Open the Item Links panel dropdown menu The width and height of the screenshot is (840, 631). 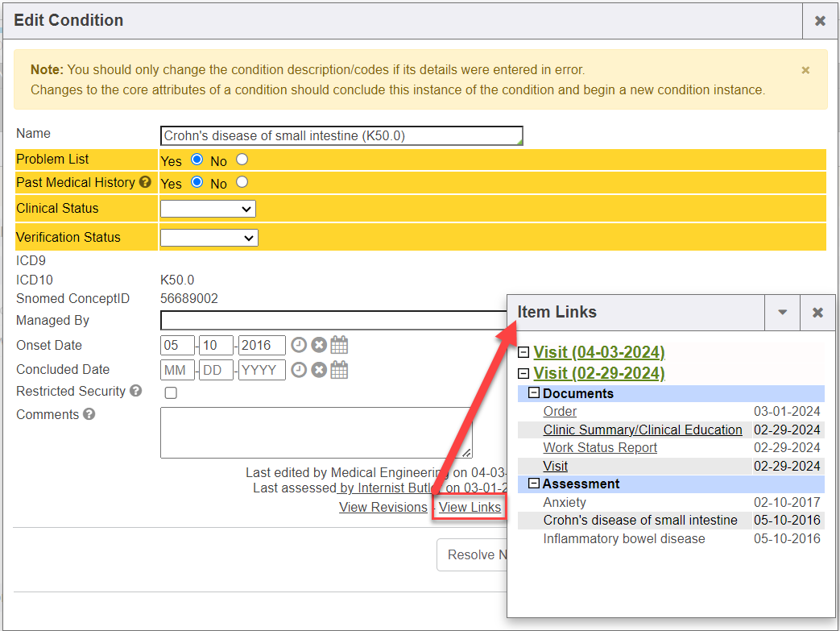coord(782,313)
